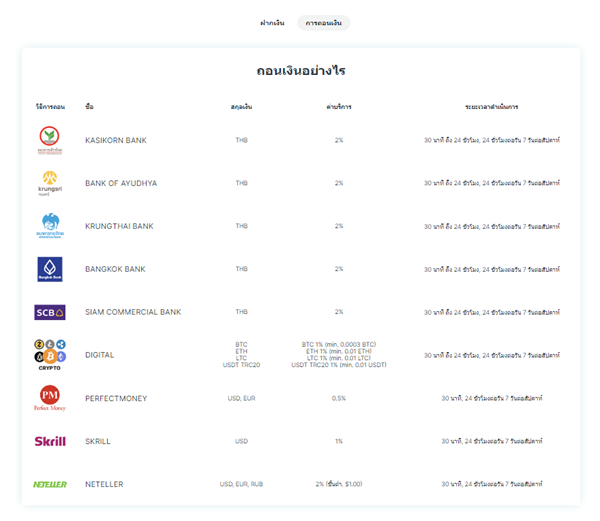Click the Bangkok Bank blue logo
This screenshot has width=600, height=521.
point(49,269)
